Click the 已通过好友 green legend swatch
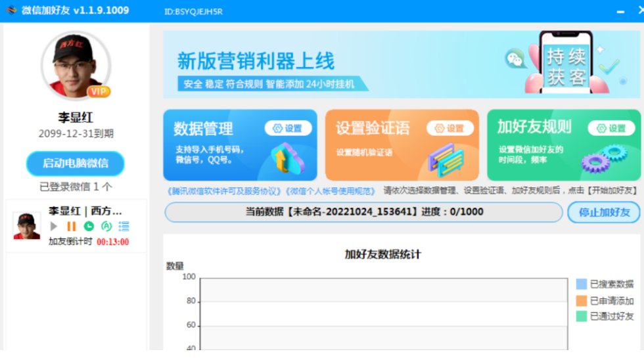 click(581, 316)
